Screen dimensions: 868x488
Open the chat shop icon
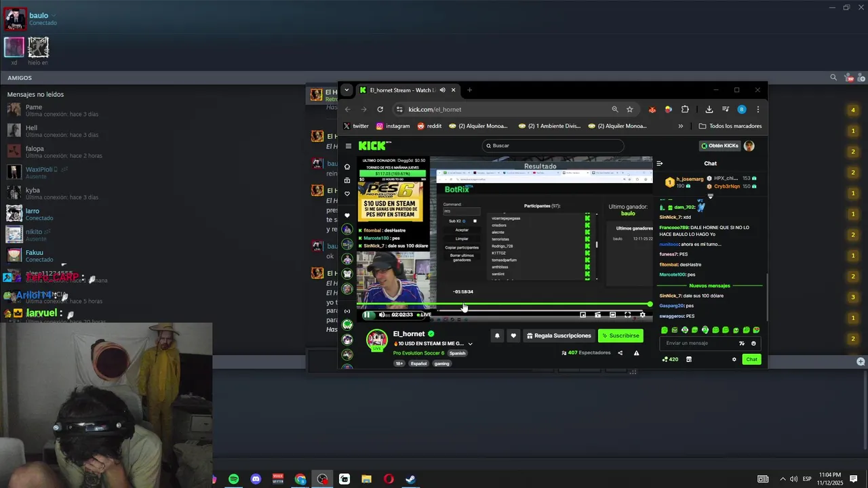point(689,359)
